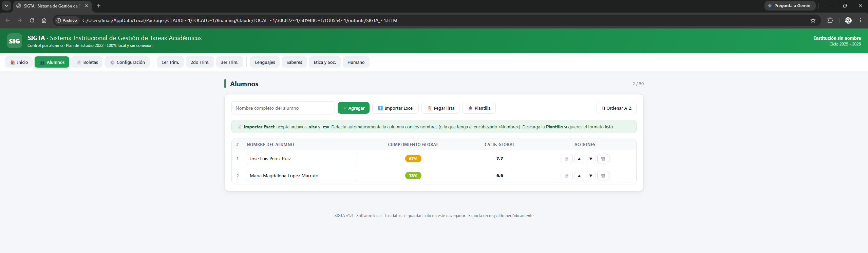868x253 pixels.
Task: Expand the tab search dropdown
Action: tap(6, 6)
